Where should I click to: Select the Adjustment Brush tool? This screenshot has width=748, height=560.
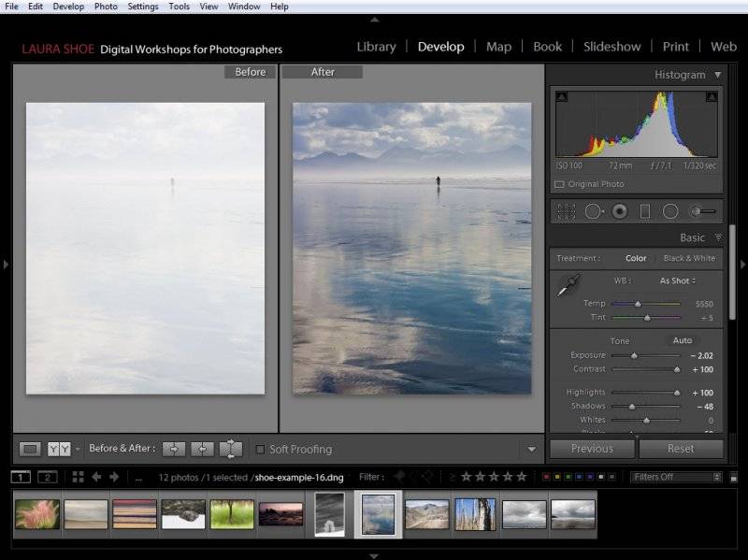coord(704,211)
